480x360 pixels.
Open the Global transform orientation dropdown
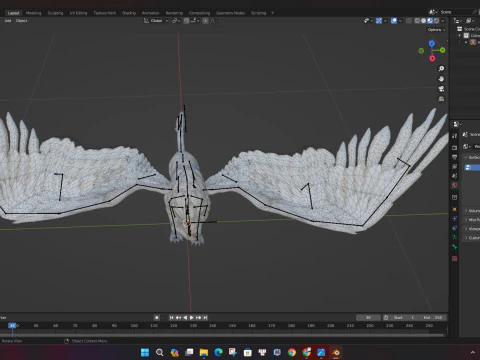tap(156, 21)
